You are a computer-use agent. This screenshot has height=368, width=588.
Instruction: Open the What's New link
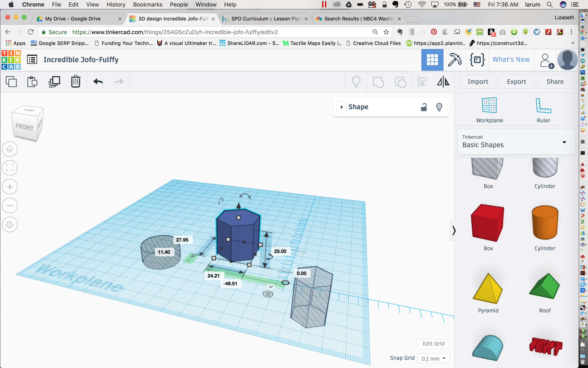[x=511, y=60]
